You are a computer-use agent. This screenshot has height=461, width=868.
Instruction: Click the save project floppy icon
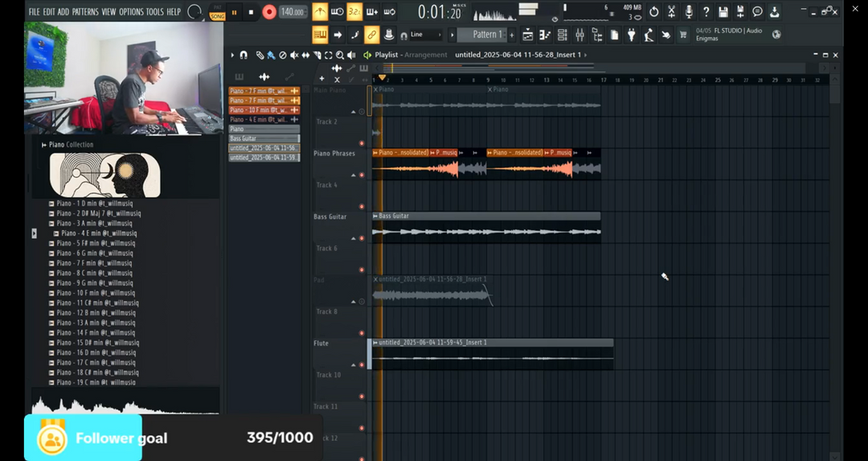pyautogui.click(x=723, y=12)
